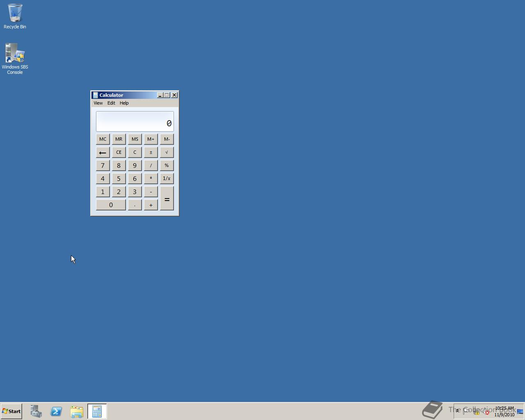Viewport: 525px width, 420px height.
Task: Clear all with the C button
Action: (x=135, y=152)
